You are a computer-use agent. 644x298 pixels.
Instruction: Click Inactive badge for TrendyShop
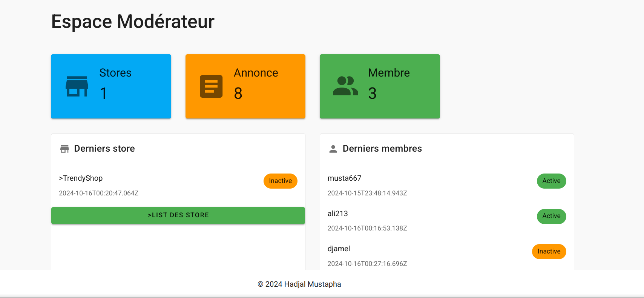(280, 181)
